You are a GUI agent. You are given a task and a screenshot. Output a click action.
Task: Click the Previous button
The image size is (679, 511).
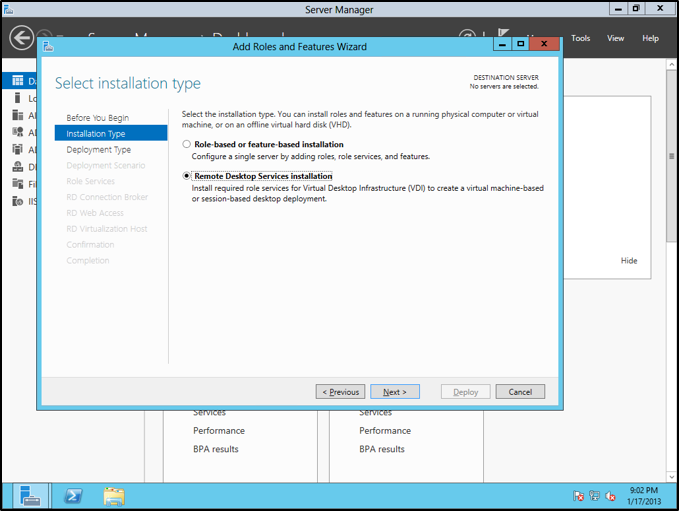point(340,392)
